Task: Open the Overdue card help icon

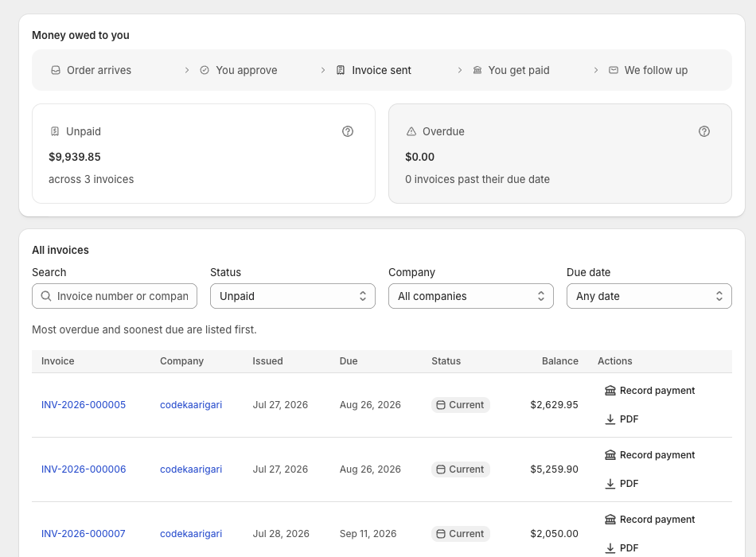Action: (x=704, y=131)
